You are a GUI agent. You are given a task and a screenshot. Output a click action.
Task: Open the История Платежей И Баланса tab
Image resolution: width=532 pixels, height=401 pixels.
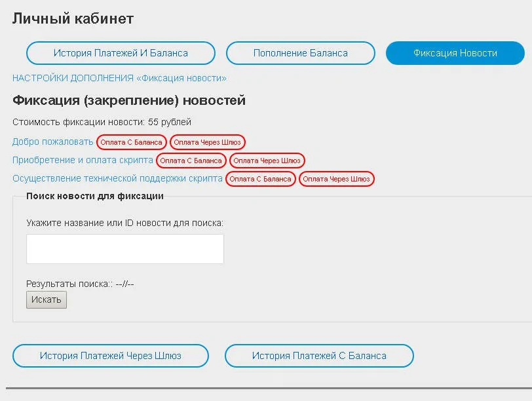coord(121,53)
